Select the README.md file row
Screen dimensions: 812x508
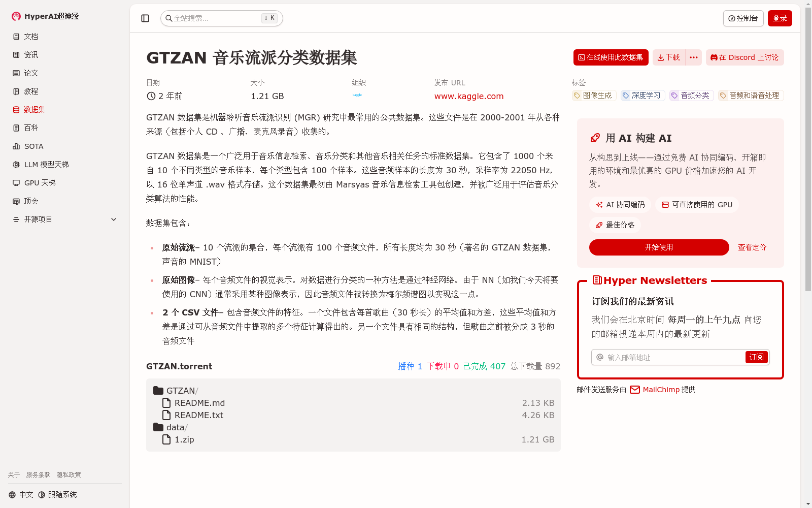point(353,403)
